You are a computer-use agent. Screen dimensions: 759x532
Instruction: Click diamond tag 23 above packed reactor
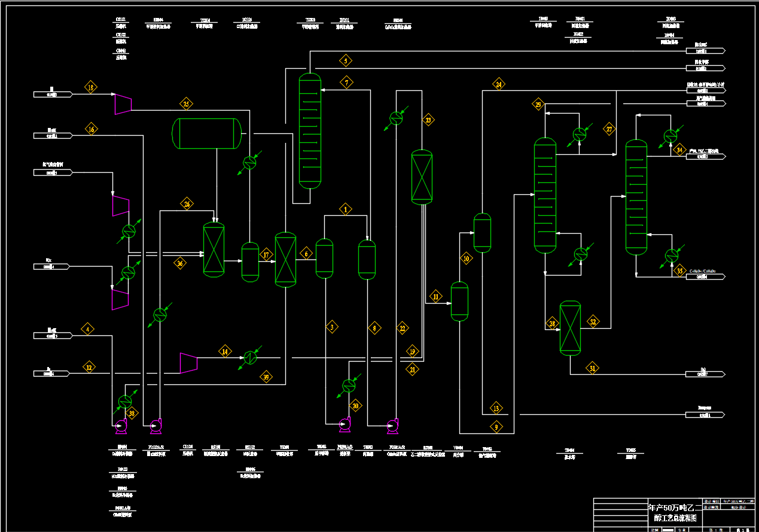pyautogui.click(x=428, y=120)
